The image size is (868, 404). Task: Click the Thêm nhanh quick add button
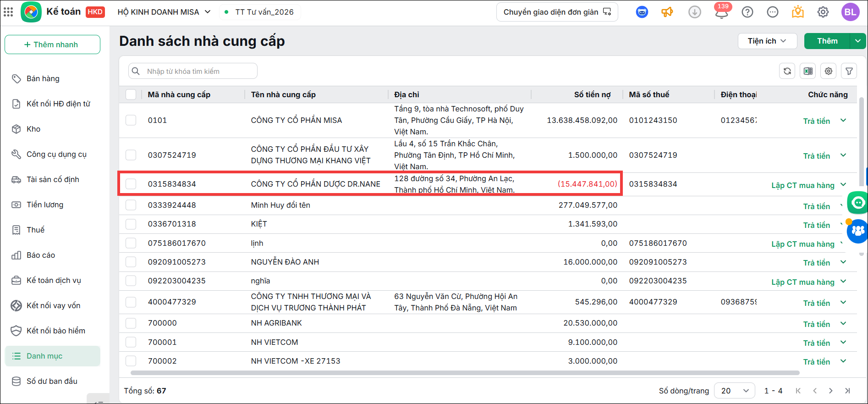click(52, 44)
